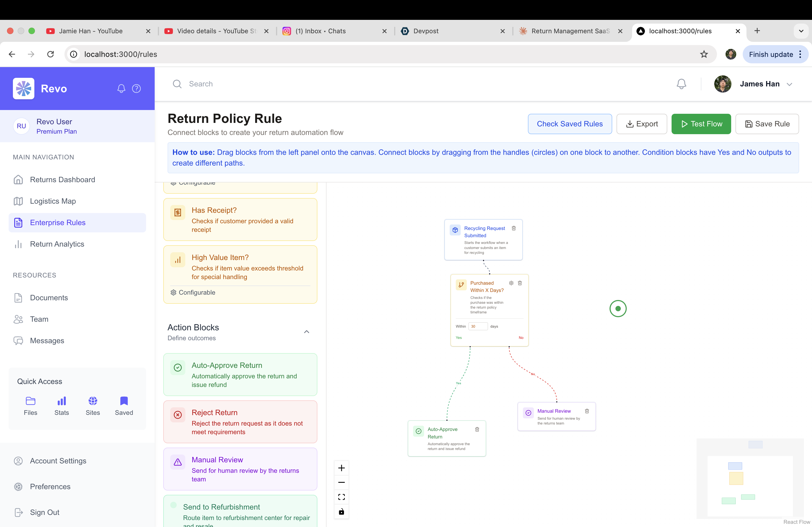Click the zoom in canvas control
812x527 pixels.
pyautogui.click(x=341, y=468)
